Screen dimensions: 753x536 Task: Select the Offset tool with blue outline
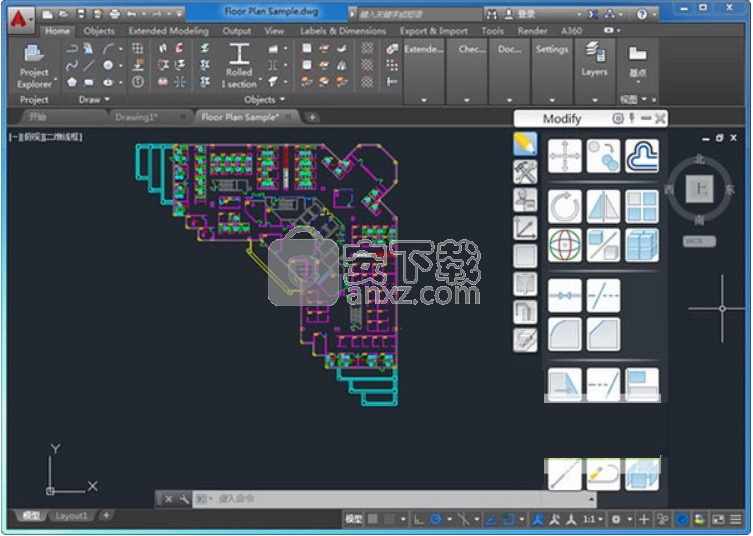point(642,156)
